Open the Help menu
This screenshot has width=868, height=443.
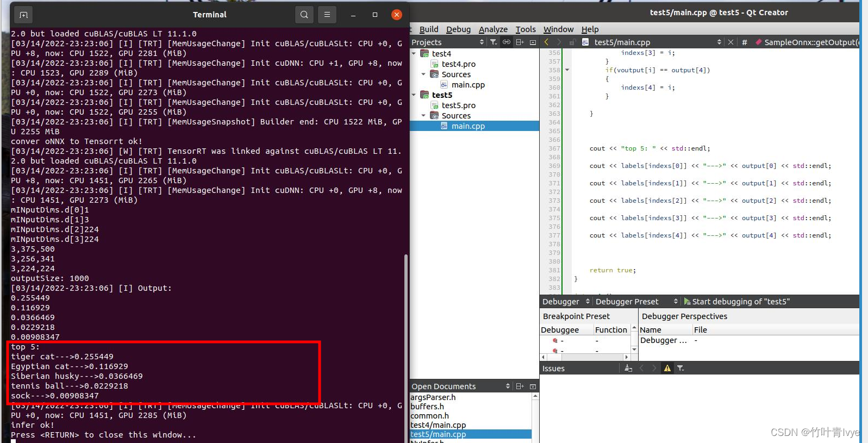590,29
